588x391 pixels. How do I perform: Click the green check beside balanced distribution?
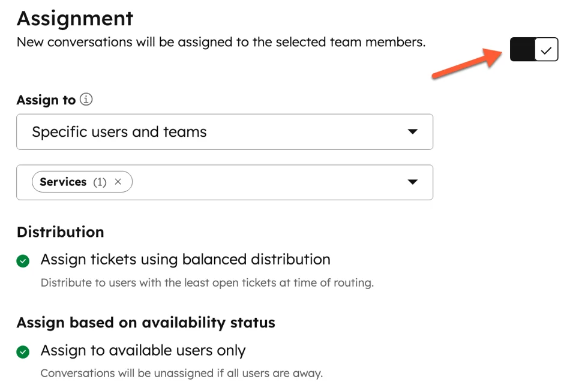click(23, 261)
